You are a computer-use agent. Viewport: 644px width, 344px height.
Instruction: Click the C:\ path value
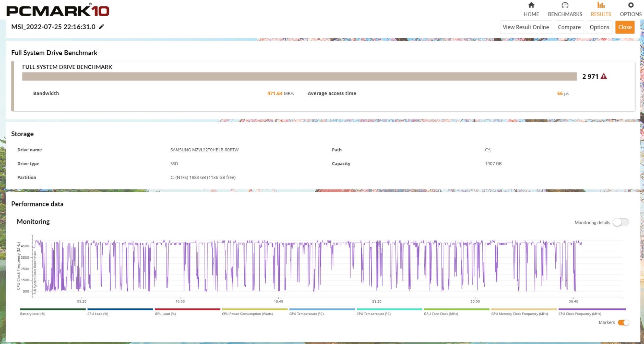coord(488,150)
